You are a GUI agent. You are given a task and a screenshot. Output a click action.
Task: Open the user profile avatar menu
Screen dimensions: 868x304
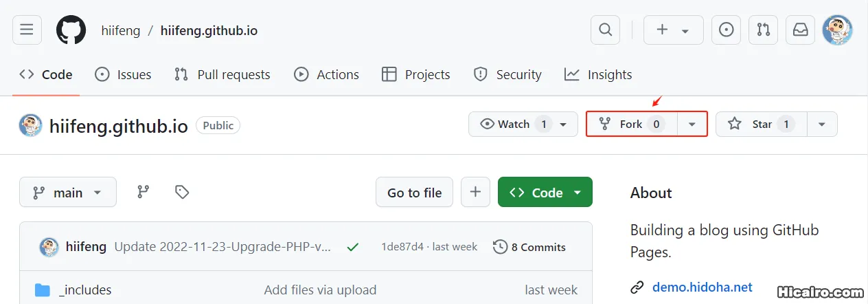click(838, 30)
